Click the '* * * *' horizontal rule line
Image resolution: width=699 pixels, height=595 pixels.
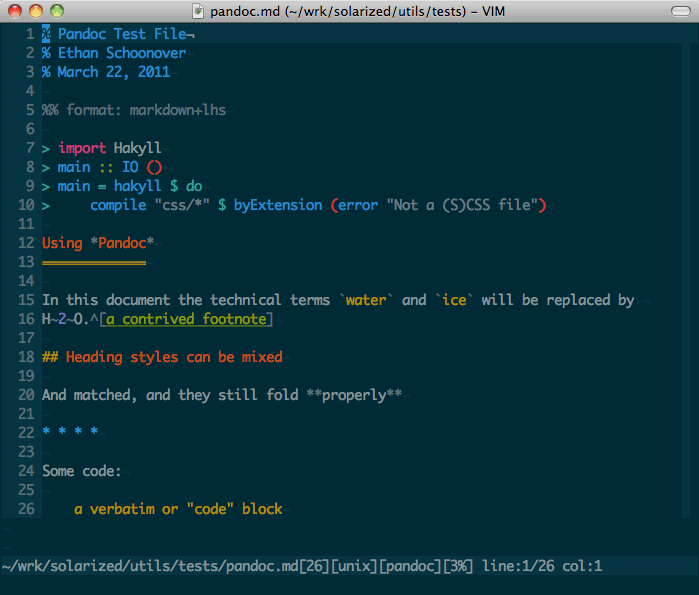(70, 433)
